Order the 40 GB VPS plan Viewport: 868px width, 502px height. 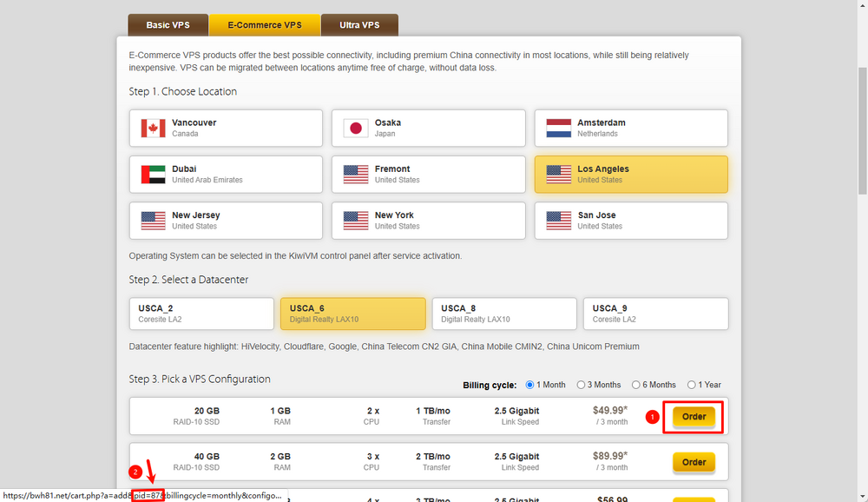coord(694,462)
